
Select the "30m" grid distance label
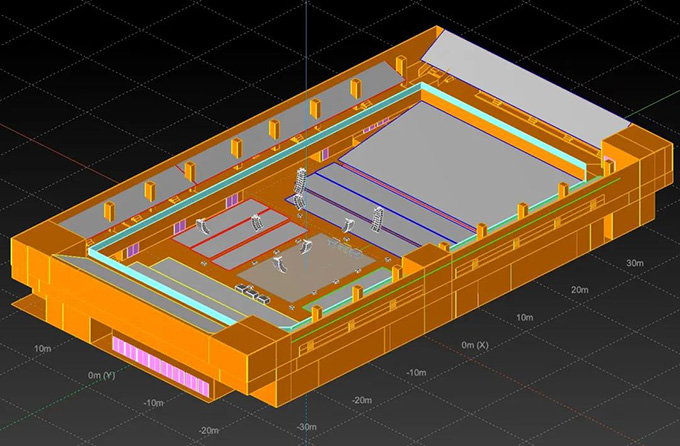tap(635, 263)
